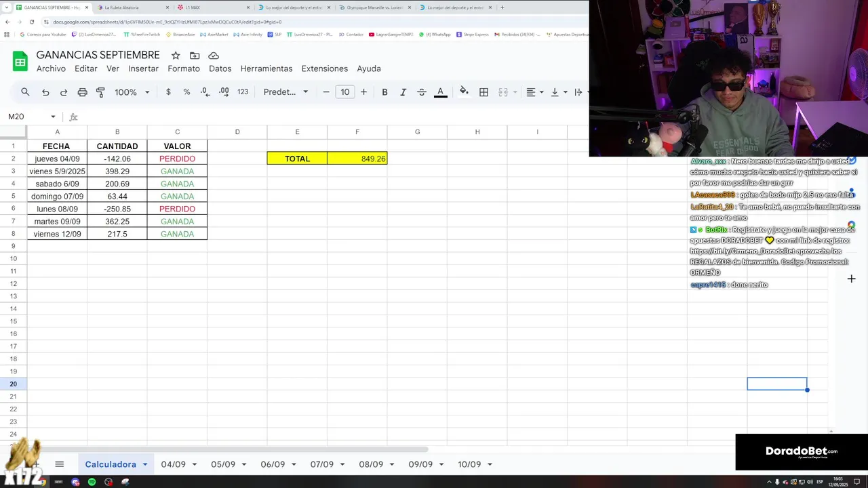Image resolution: width=868 pixels, height=488 pixels.
Task: Select the yellow TOTAL cell
Action: [x=297, y=159]
